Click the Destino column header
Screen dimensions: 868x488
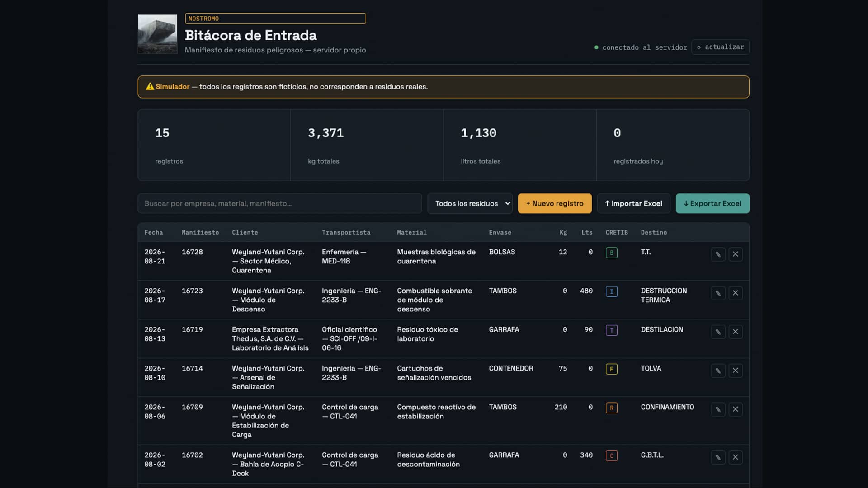[654, 233]
